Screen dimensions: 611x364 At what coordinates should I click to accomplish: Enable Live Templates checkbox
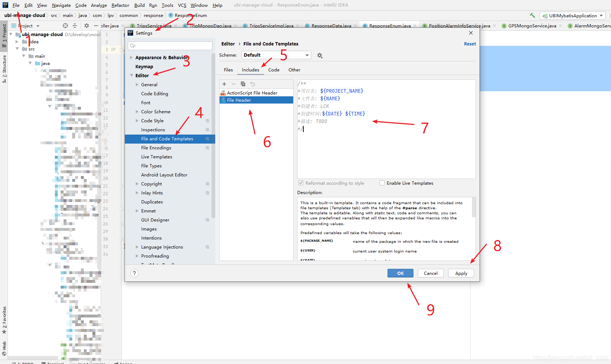382,183
